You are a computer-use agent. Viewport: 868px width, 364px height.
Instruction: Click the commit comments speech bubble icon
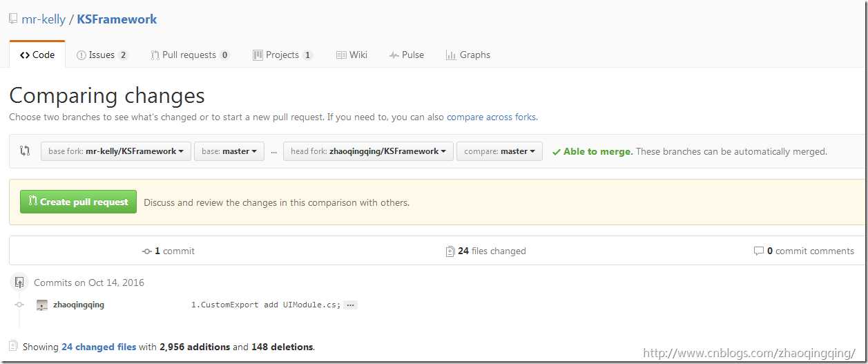758,251
